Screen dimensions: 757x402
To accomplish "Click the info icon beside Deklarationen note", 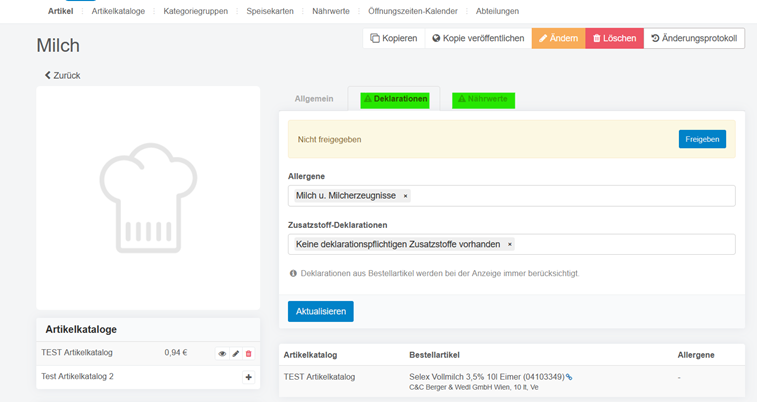I will 293,274.
